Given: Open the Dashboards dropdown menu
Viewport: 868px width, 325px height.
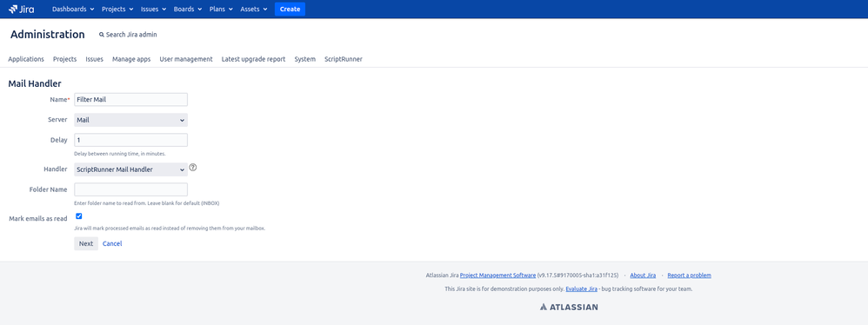Looking at the screenshot, I should point(73,9).
